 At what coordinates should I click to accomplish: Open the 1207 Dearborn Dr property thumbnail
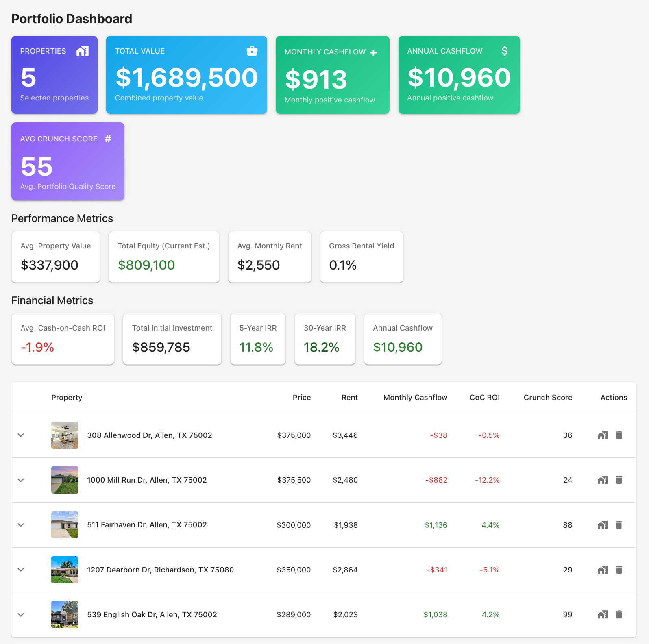pos(65,570)
